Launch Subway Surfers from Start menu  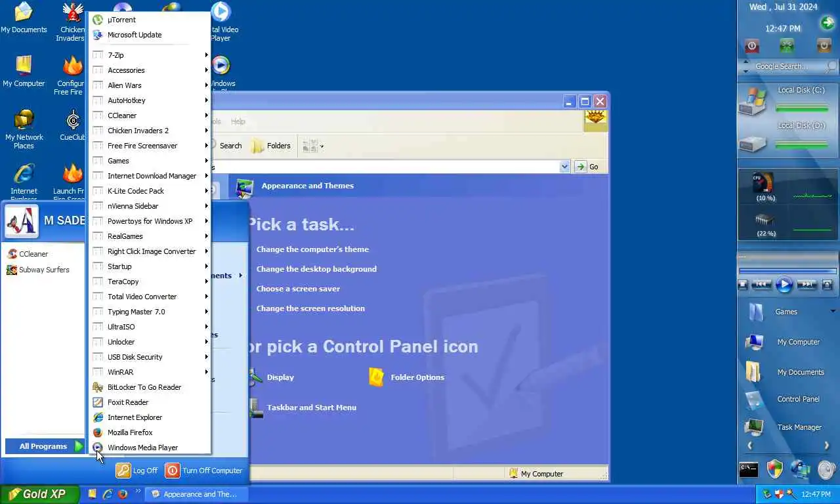pyautogui.click(x=43, y=270)
